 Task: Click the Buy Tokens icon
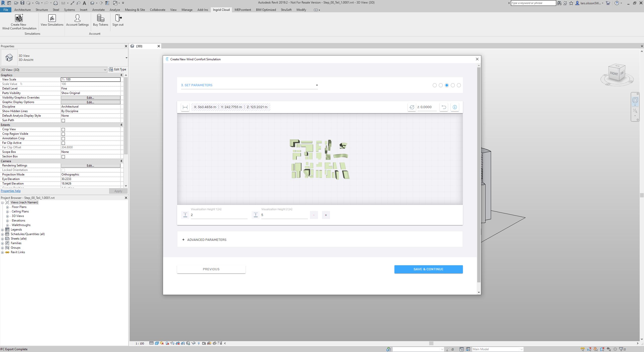(x=100, y=18)
